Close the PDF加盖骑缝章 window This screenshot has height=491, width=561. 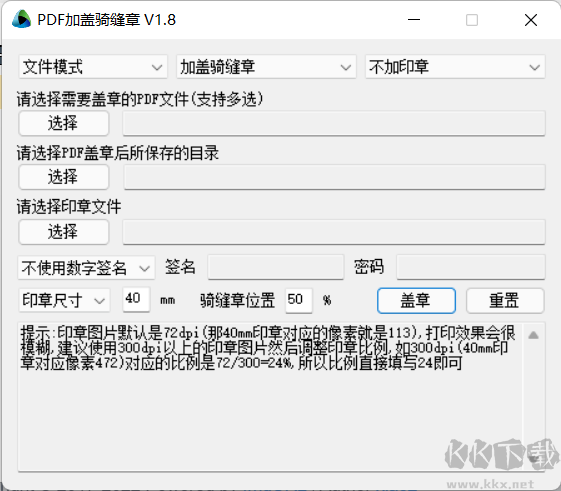click(531, 20)
